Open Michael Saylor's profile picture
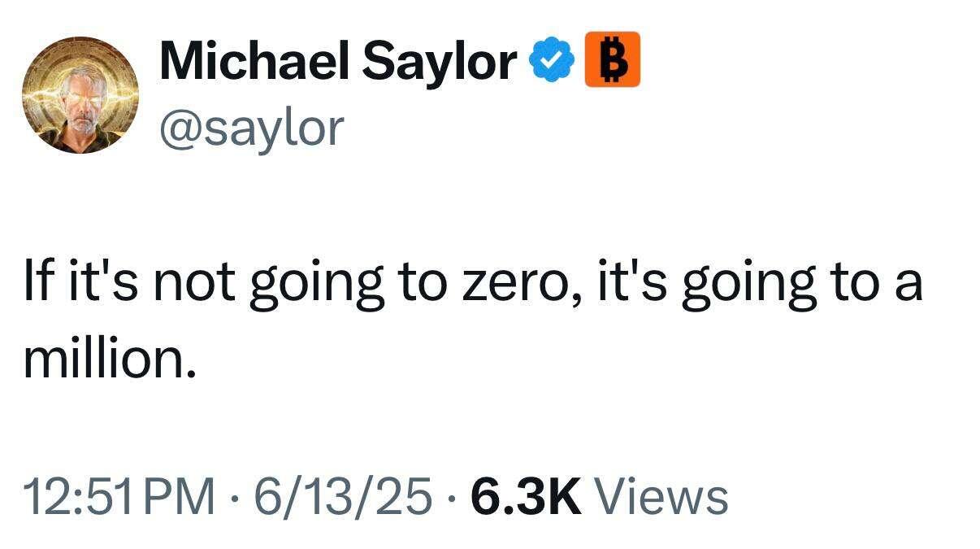The width and height of the screenshot is (980, 549). 79,94
